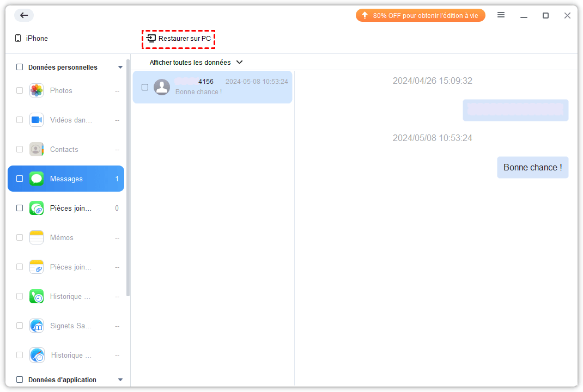The height and width of the screenshot is (392, 583).
Task: Click the yellow Mémos notes icon
Action: 37,237
